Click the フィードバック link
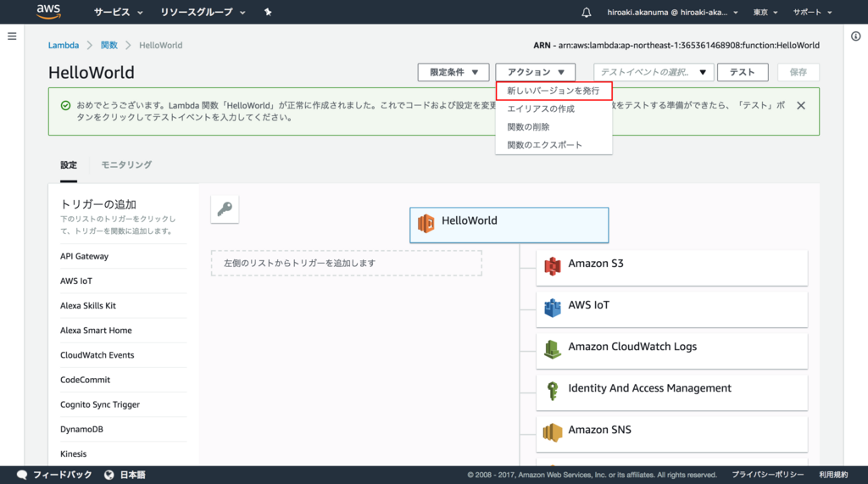This screenshot has width=868, height=484. [62, 475]
